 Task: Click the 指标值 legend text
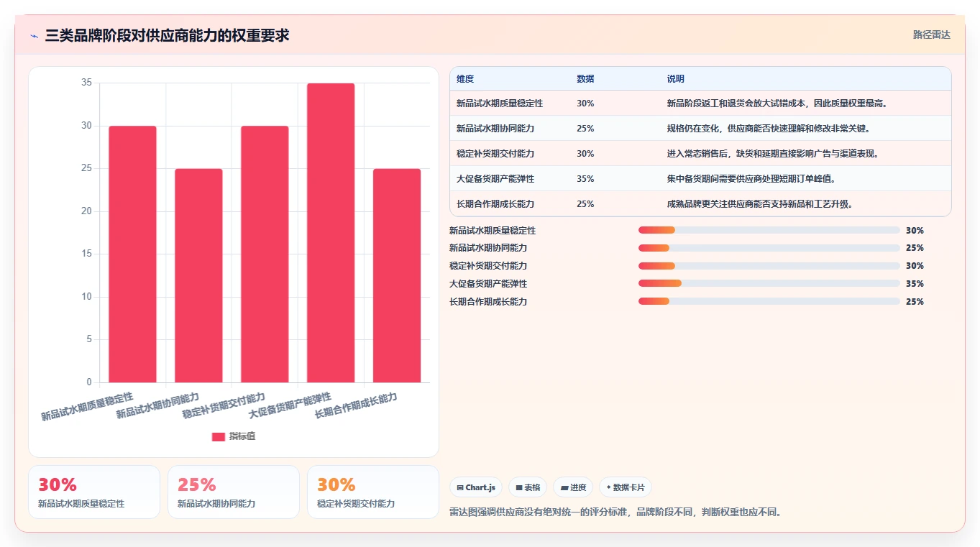pyautogui.click(x=242, y=437)
